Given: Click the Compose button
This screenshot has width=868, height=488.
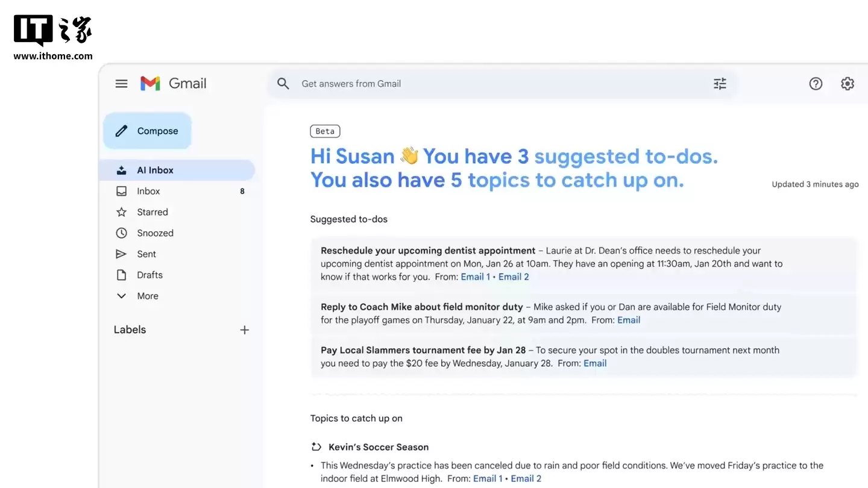Looking at the screenshot, I should pyautogui.click(x=147, y=131).
